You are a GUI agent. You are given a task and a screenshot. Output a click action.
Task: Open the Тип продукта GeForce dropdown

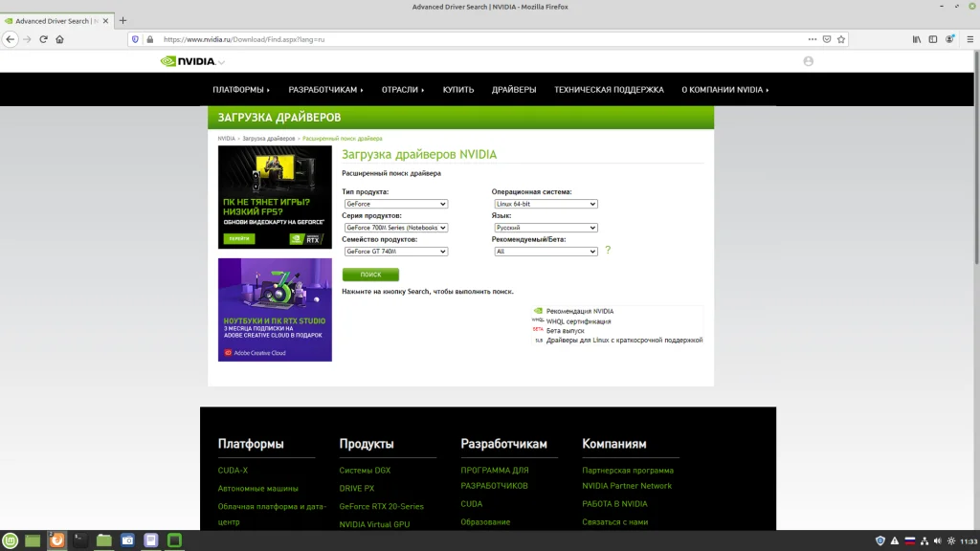(395, 204)
